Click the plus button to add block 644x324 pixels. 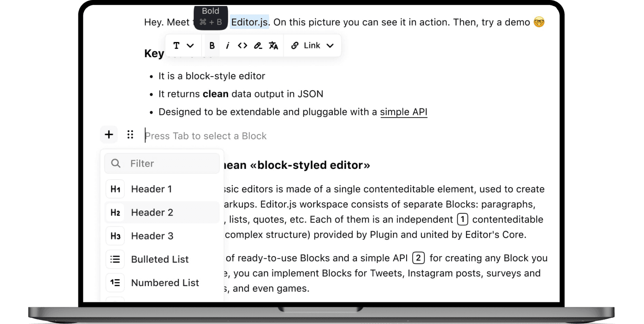point(109,135)
